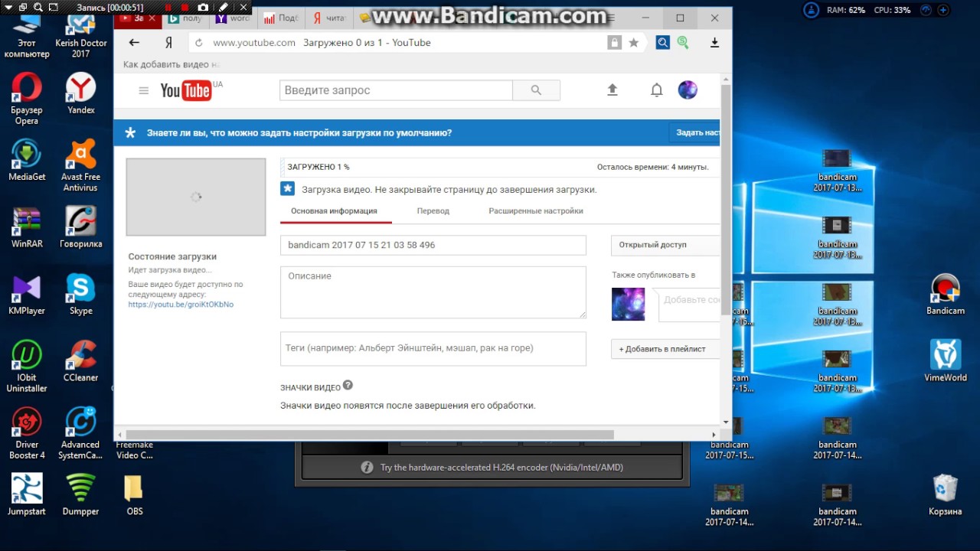Click the Теги tags input field
This screenshot has width=980, height=551.
pos(433,348)
